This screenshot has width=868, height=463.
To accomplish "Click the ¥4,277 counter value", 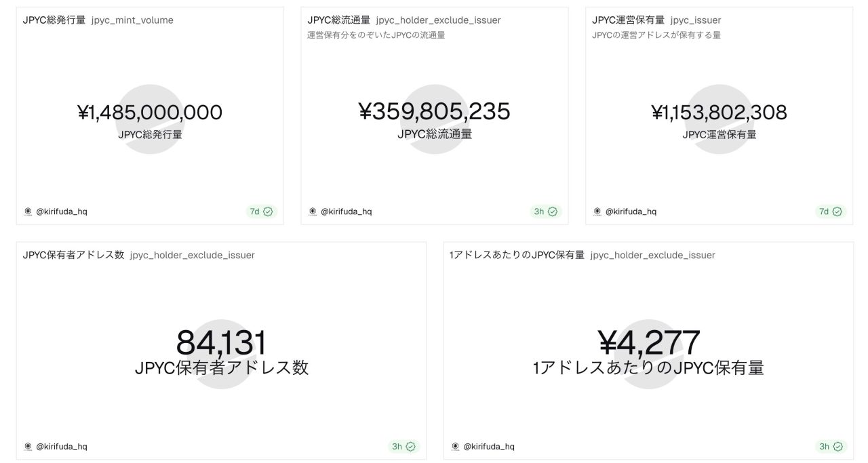I will pyautogui.click(x=648, y=342).
